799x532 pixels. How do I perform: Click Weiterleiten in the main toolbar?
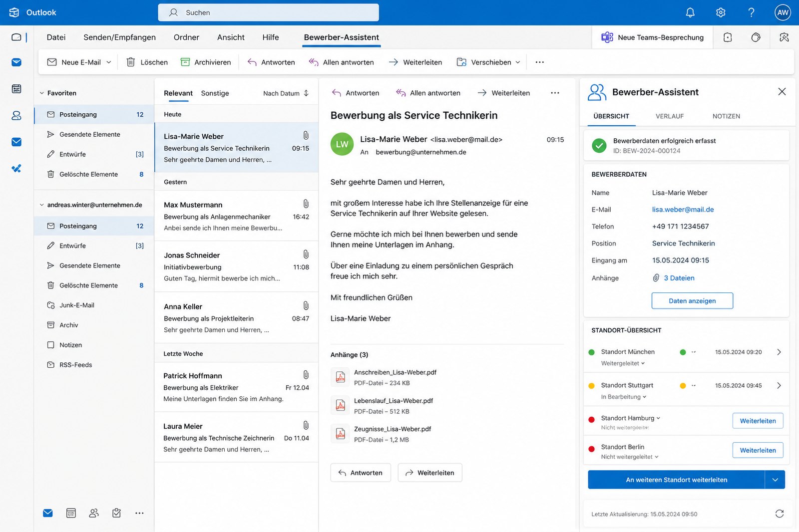[x=415, y=62]
